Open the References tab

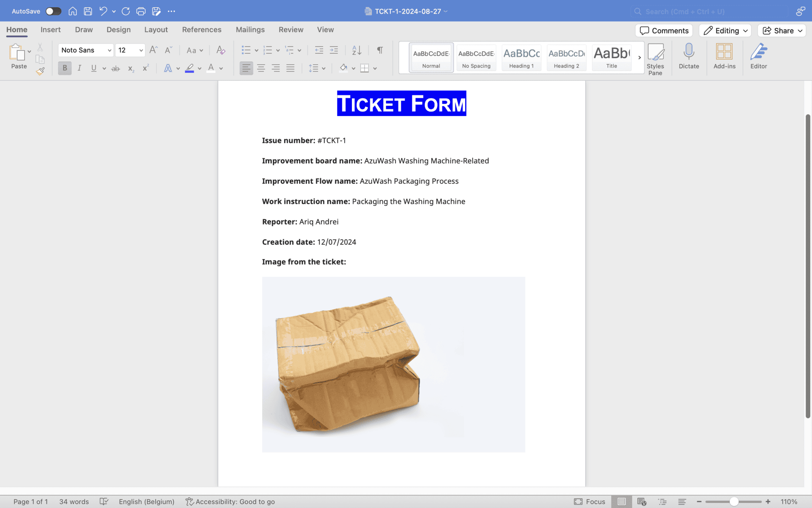201,30
